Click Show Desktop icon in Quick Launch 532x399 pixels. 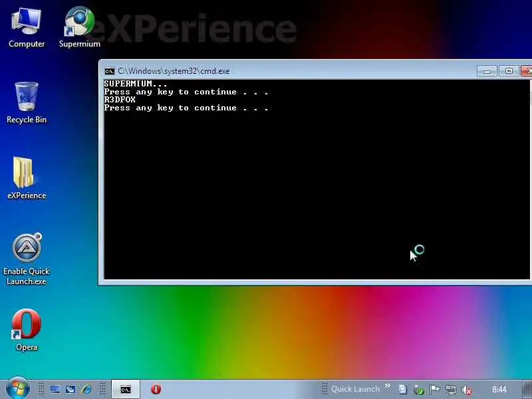click(55, 389)
